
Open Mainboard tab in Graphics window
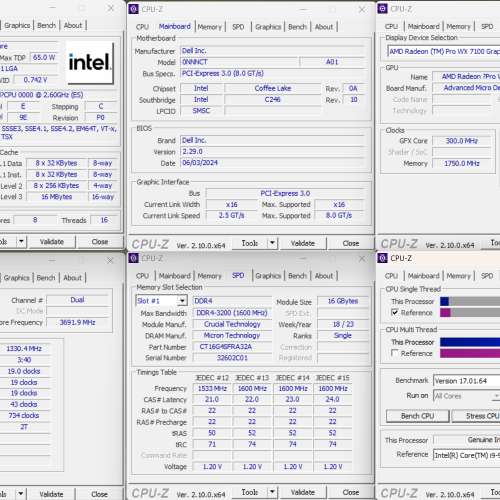(x=424, y=26)
